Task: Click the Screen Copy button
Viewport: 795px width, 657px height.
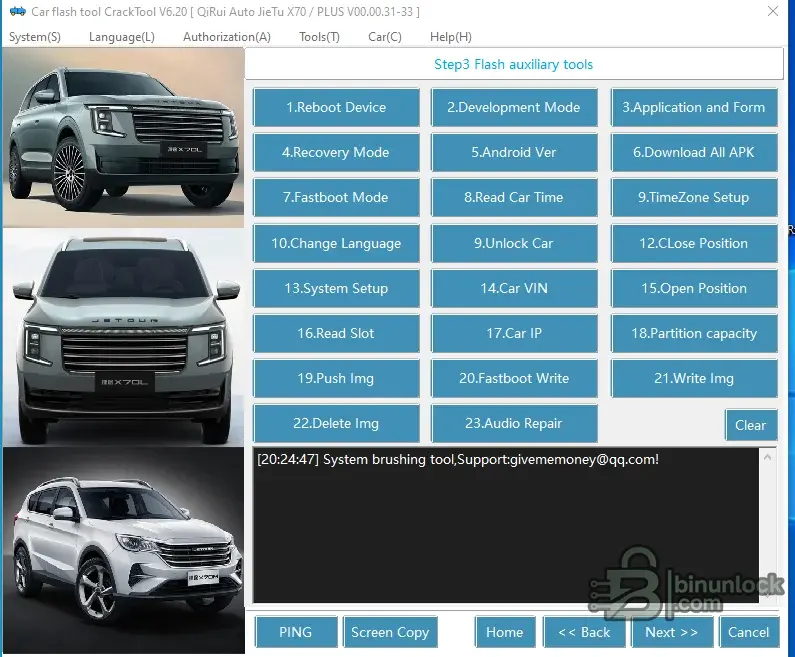Action: 390,632
